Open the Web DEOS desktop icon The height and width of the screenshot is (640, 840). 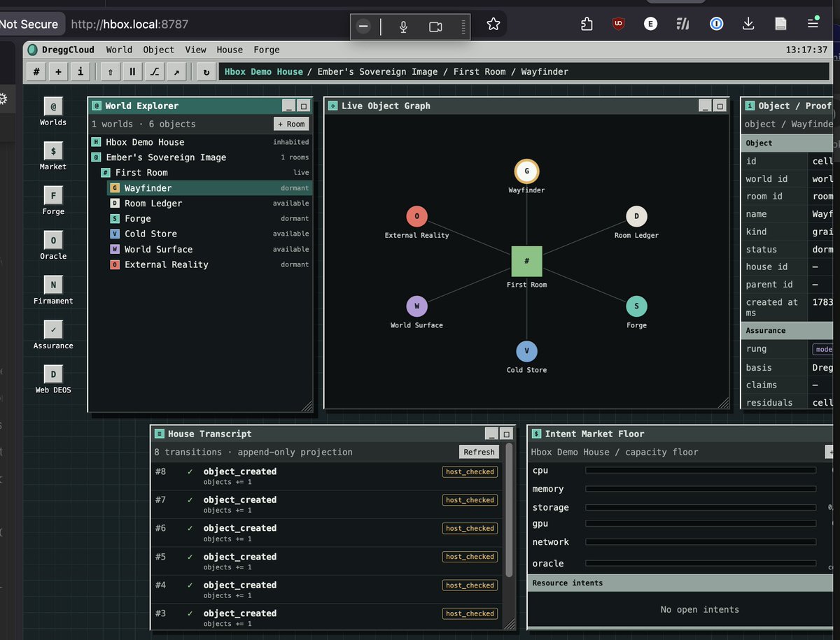tap(53, 381)
